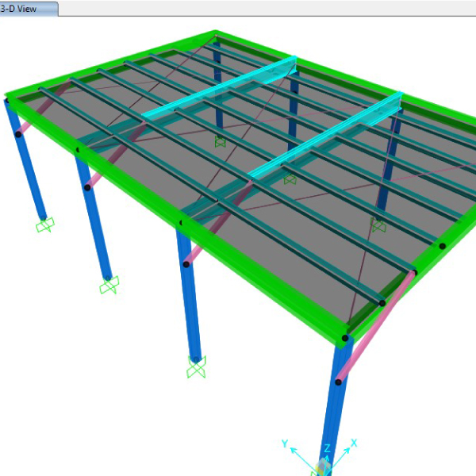Select the 3-D View tab
Screen dimensions: 476x476
click(x=29, y=9)
